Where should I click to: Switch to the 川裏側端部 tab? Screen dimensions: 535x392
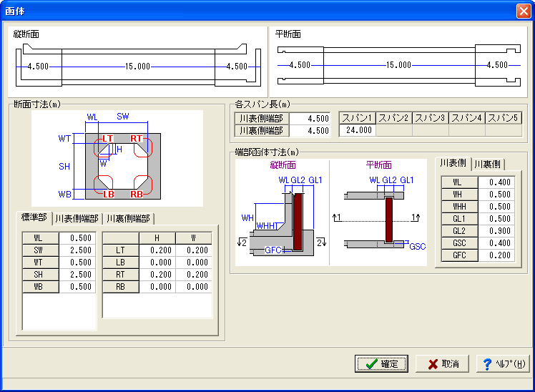(128, 219)
